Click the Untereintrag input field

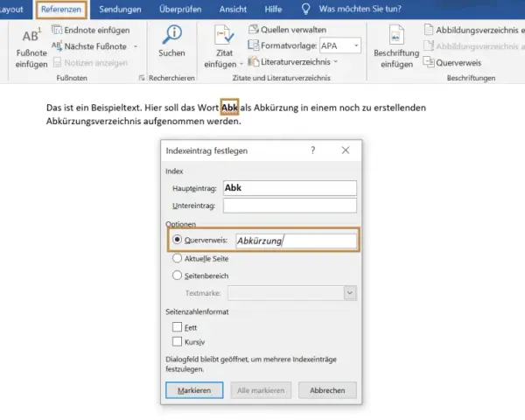(290, 206)
